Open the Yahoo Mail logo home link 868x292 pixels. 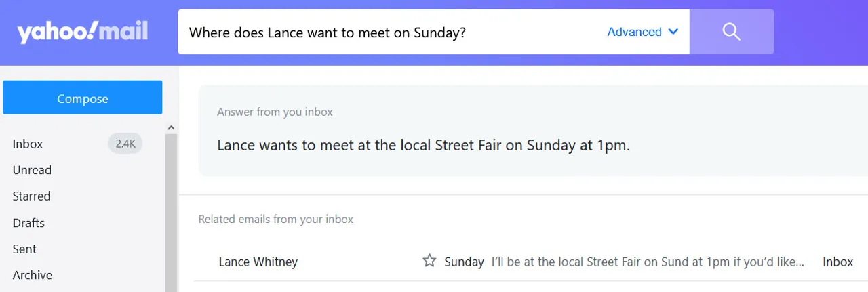tap(83, 32)
